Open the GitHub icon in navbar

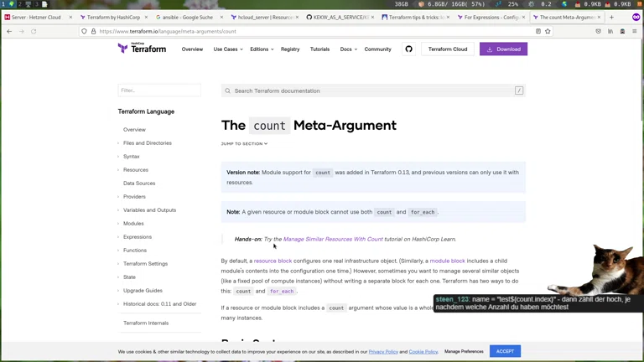coord(408,49)
